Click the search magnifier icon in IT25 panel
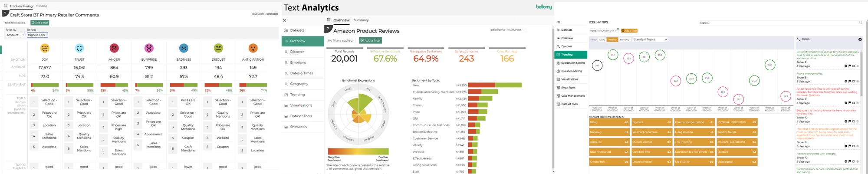Viewport: 868px width, 174px height. coord(861,23)
